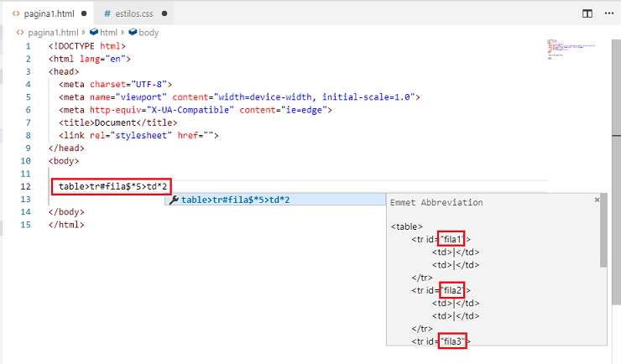Click the unsaved dot on pagina1.html tab
This screenshot has height=364, width=621.
[x=84, y=13]
